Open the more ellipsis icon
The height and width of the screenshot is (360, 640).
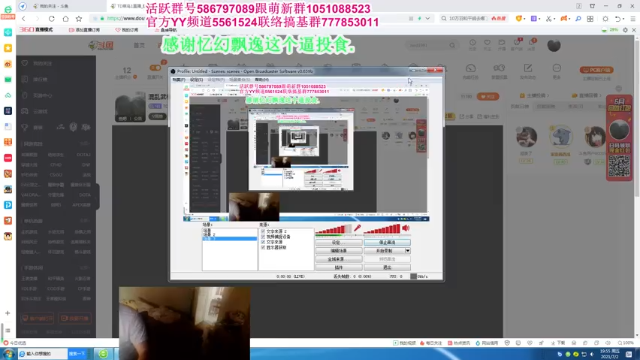click(557, 68)
